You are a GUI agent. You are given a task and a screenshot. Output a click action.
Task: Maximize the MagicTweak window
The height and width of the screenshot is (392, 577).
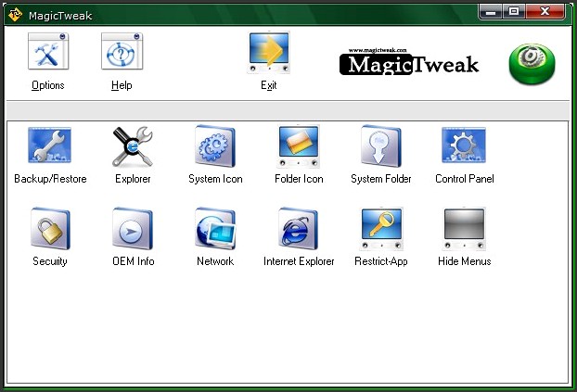coord(514,12)
